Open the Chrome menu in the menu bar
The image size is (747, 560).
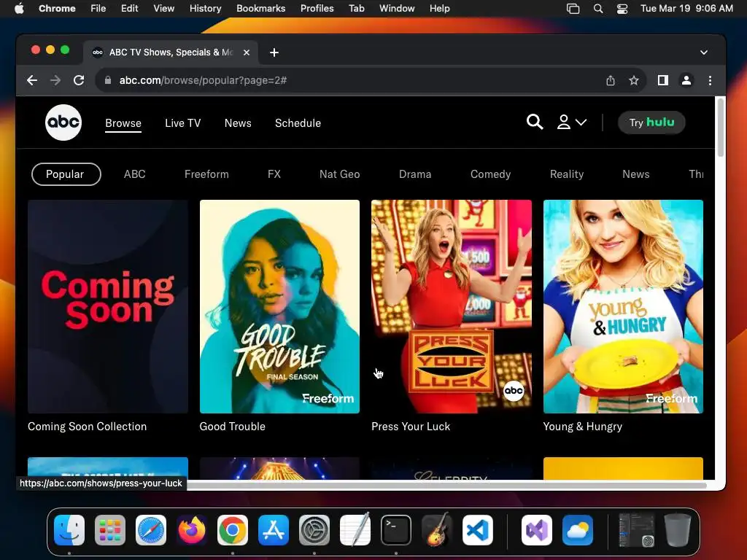tap(57, 8)
